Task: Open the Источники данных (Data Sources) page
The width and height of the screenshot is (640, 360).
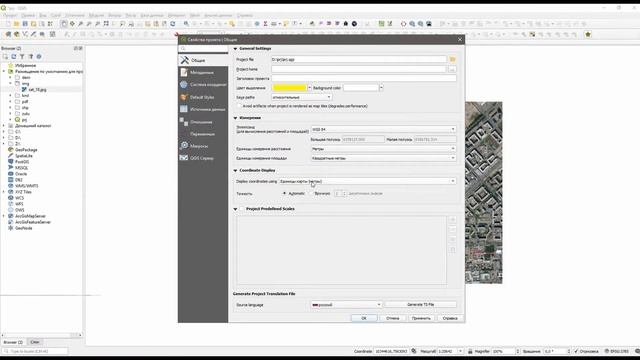Action: pos(203,109)
